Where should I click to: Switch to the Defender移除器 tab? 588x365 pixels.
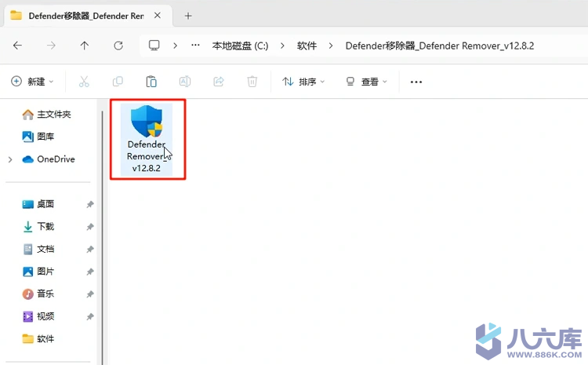(x=86, y=16)
